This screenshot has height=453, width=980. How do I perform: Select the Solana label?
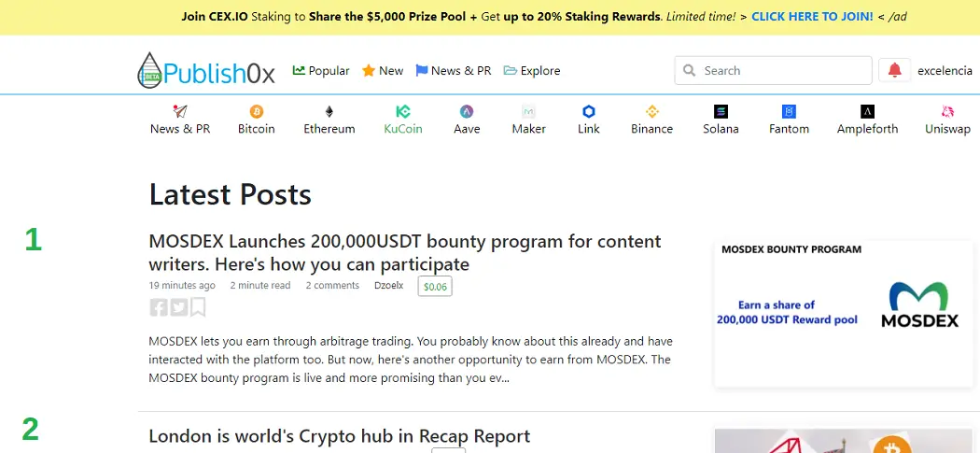pos(721,129)
